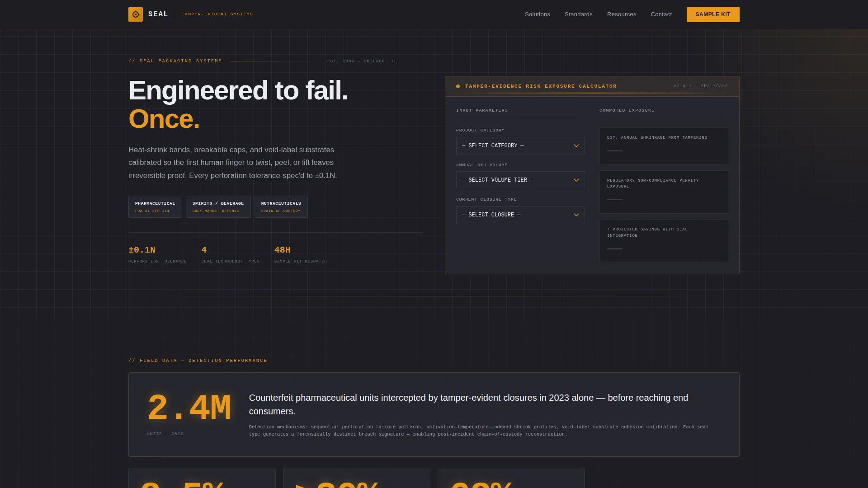This screenshot has width=868, height=488.
Task: Click the SEAL brand name
Action: (x=158, y=14)
